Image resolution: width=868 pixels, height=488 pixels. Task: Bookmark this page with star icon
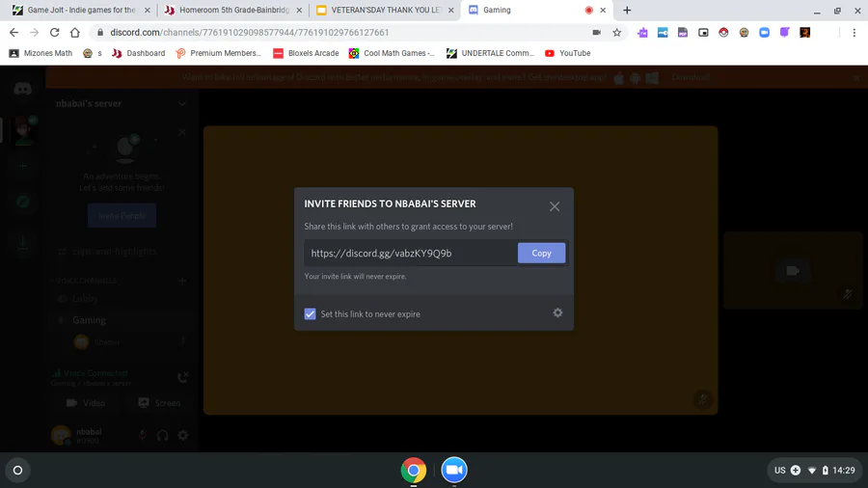tap(616, 33)
